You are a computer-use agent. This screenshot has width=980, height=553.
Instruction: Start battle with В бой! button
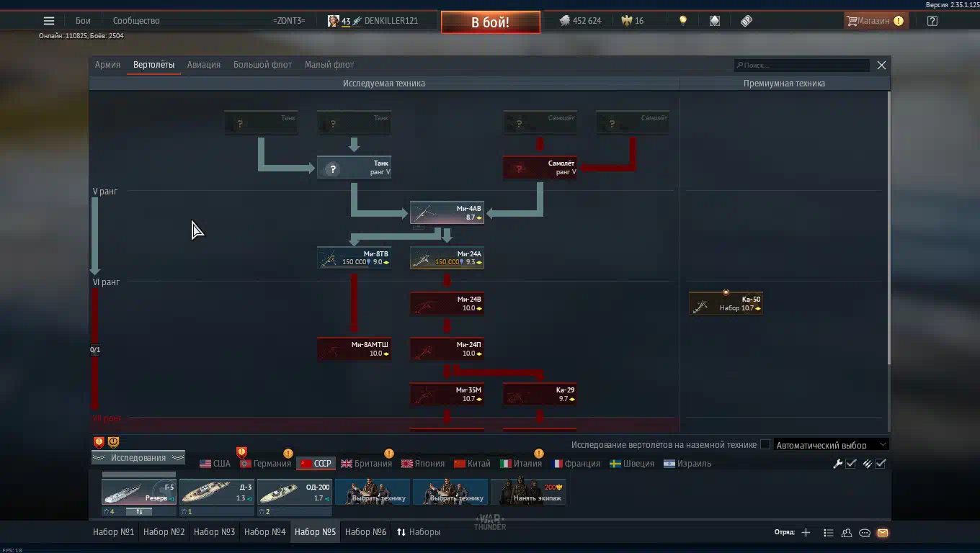coord(491,22)
